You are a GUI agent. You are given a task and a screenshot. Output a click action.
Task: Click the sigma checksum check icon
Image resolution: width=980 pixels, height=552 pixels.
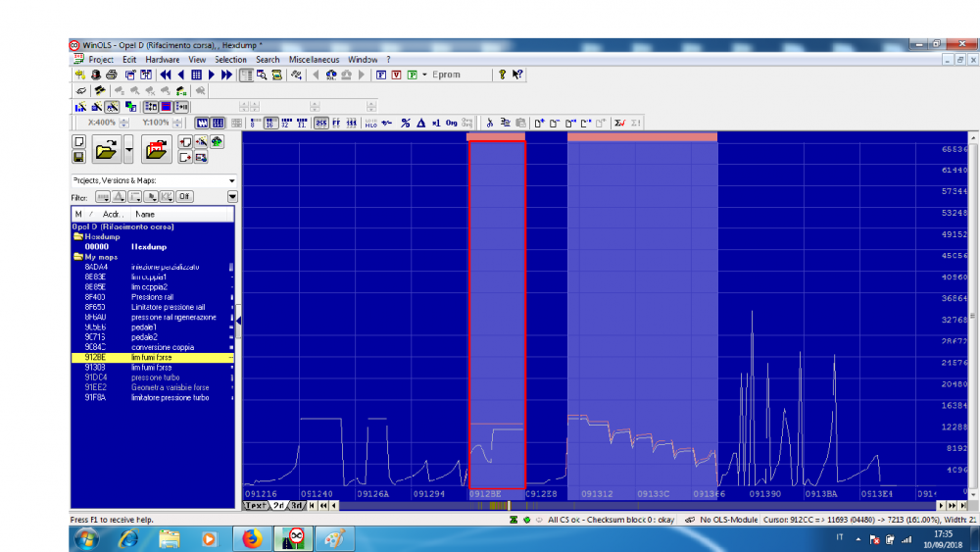pyautogui.click(x=619, y=124)
